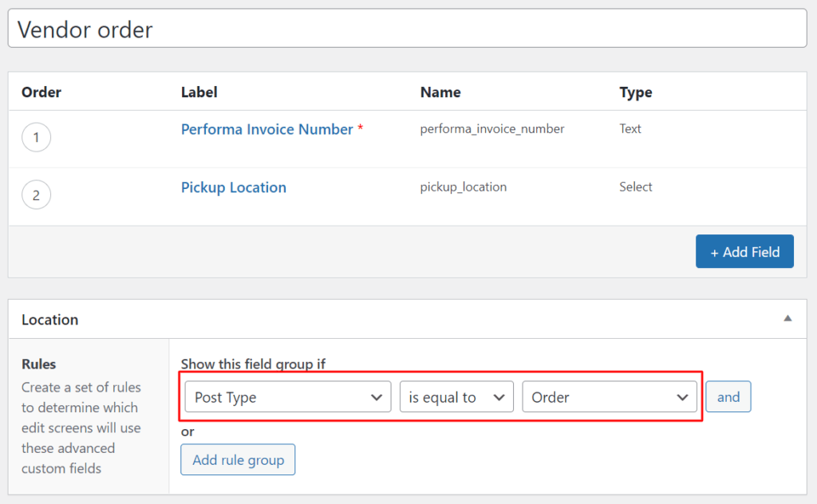This screenshot has width=817, height=504.
Task: Open the "is equal to" operator dropdown
Action: pyautogui.click(x=456, y=396)
